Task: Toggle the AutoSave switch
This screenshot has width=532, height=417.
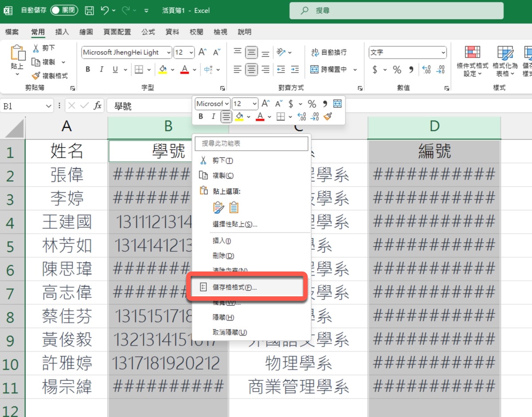Action: pyautogui.click(x=64, y=10)
